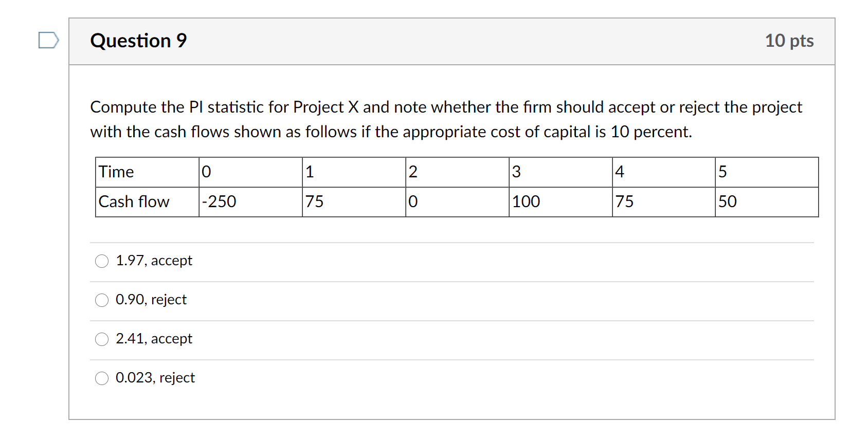
Task: Click the "10 pts" label
Action: pos(789,41)
